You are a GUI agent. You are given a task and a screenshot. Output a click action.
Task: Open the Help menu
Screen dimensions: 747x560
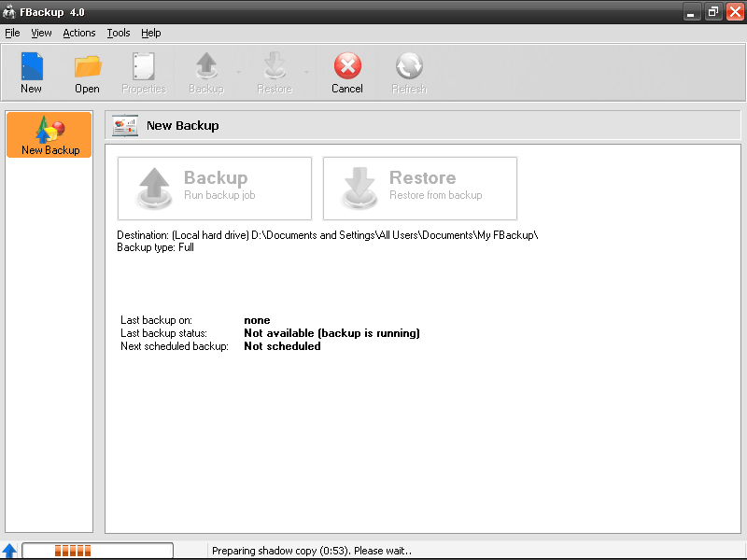(151, 33)
